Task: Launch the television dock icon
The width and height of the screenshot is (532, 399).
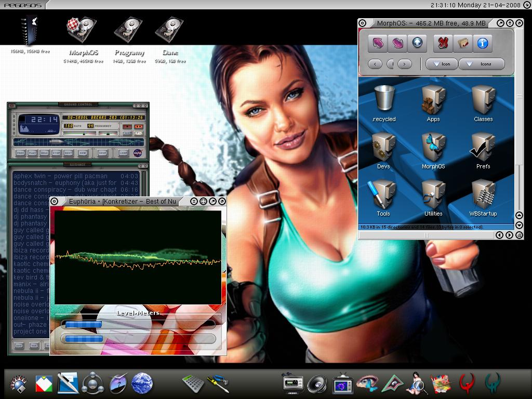Action: click(342, 384)
